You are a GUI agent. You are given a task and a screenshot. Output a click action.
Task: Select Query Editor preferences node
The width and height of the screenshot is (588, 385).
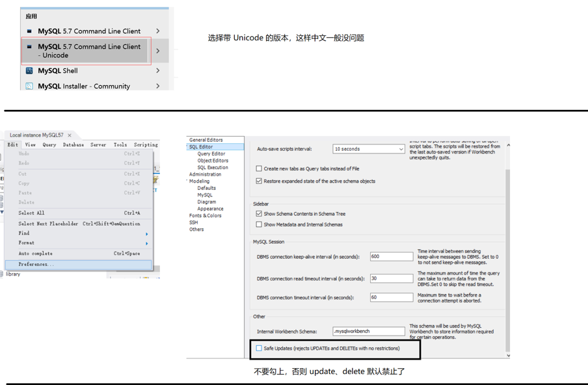211,153
